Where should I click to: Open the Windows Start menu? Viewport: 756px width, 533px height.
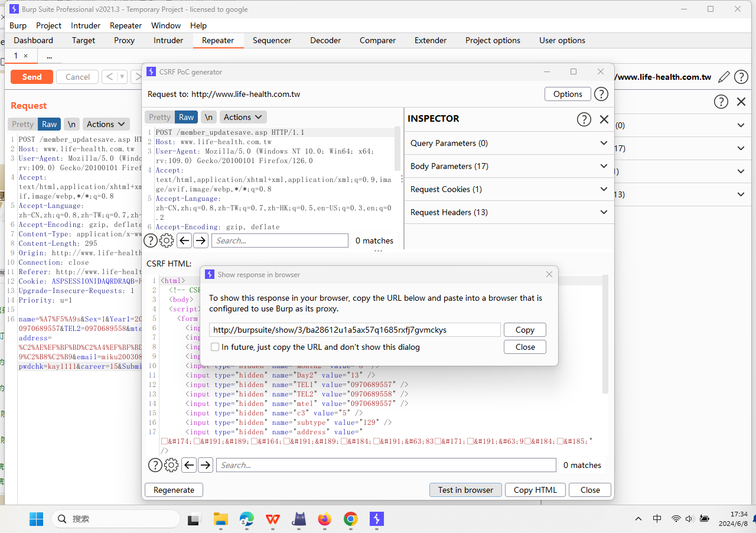[x=37, y=519]
